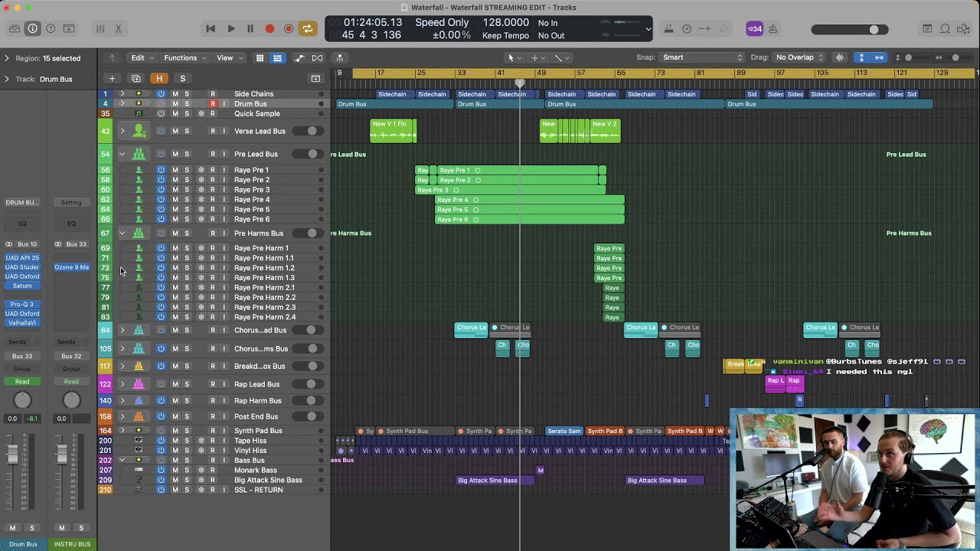
Task: Open the media Browsers icon
Action: (964, 28)
